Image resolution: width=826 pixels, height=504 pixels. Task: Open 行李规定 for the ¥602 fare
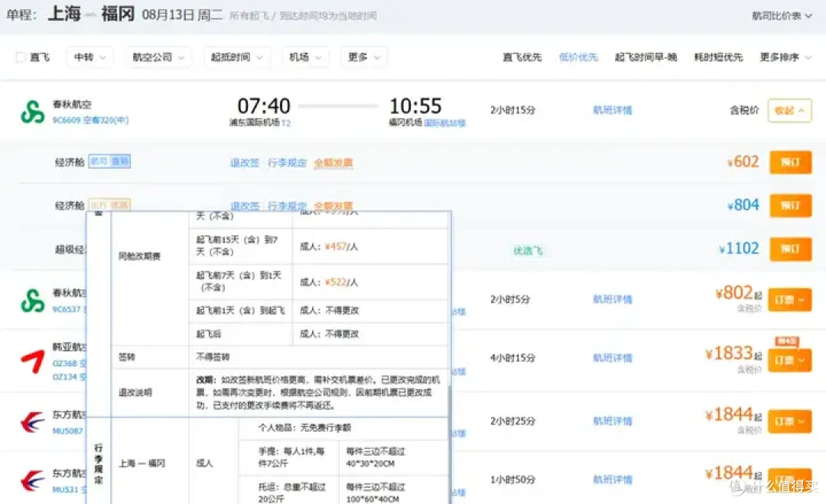tap(287, 163)
